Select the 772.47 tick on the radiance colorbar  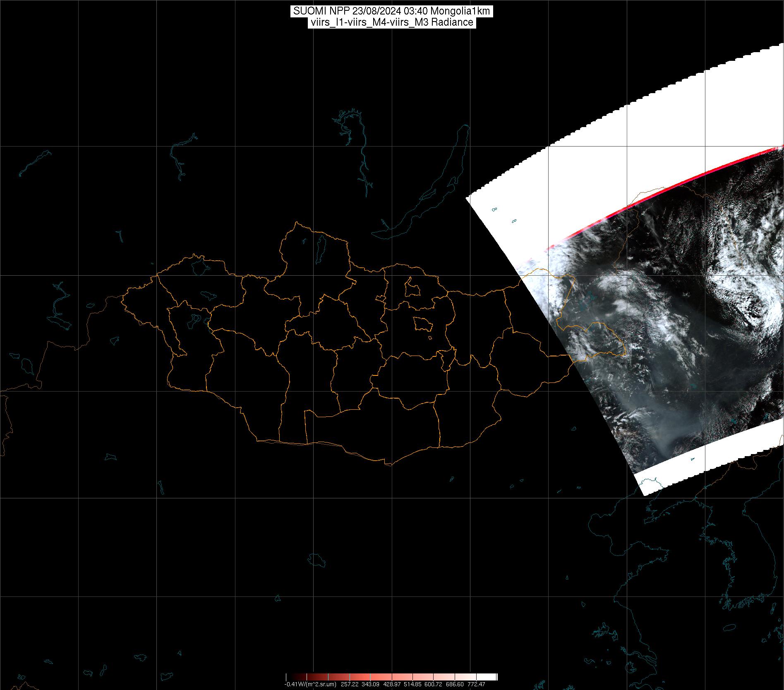[x=476, y=684]
